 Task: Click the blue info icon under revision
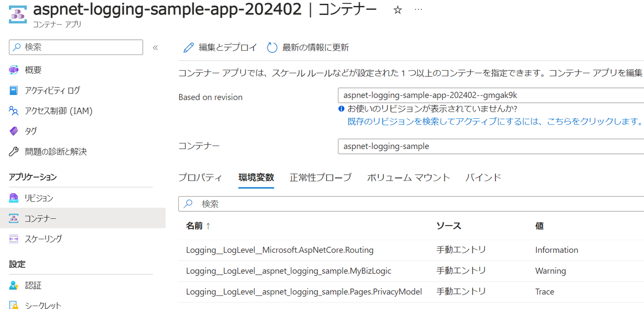tap(342, 109)
